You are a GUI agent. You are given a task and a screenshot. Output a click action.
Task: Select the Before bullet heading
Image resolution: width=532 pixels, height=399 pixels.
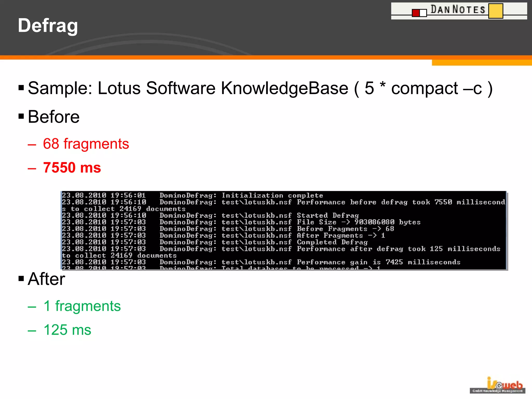[x=54, y=117]
